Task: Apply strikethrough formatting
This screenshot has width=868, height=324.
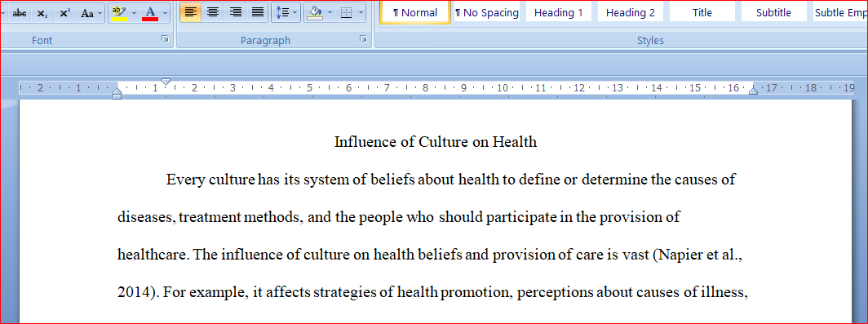Action: (20, 13)
